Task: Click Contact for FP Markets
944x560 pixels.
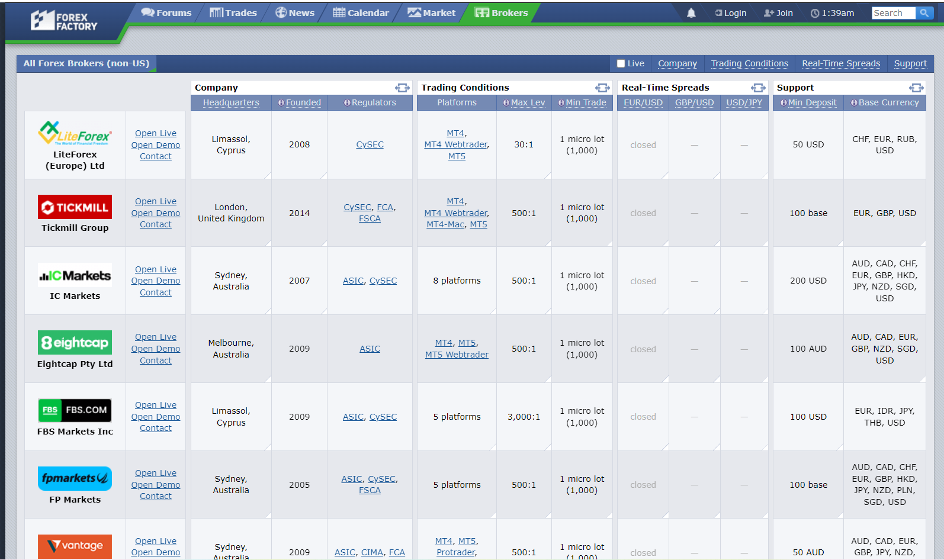Action: (156, 496)
